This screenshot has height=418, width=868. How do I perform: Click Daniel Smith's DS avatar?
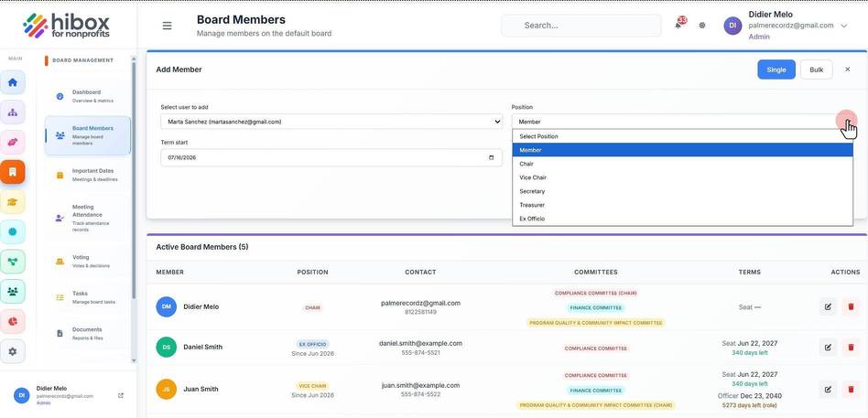pyautogui.click(x=166, y=348)
